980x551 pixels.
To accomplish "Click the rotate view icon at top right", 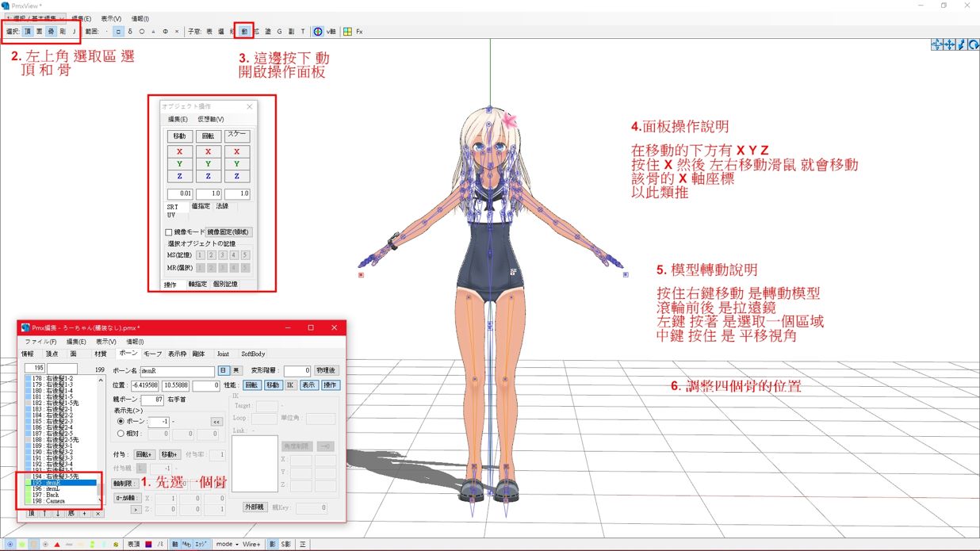I will point(974,44).
